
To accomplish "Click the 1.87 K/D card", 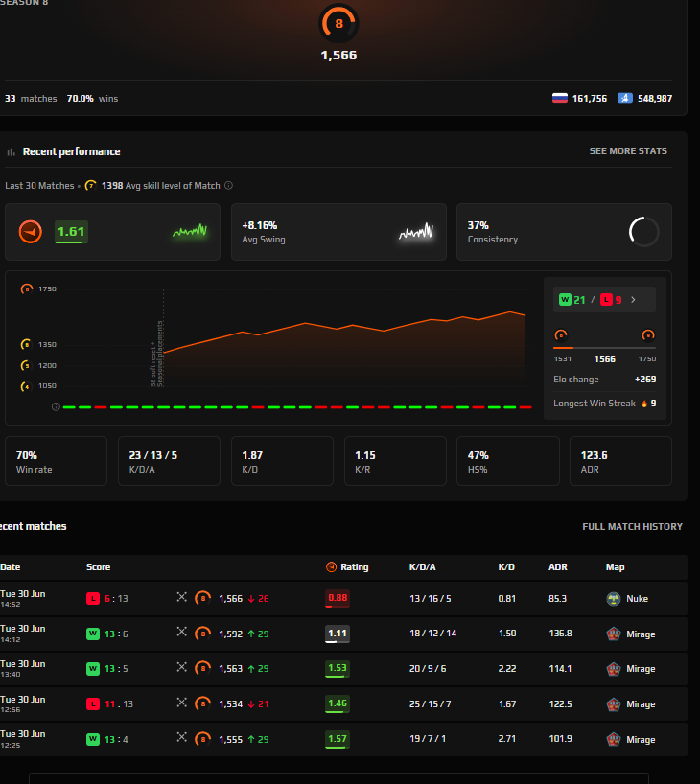I will 282,461.
